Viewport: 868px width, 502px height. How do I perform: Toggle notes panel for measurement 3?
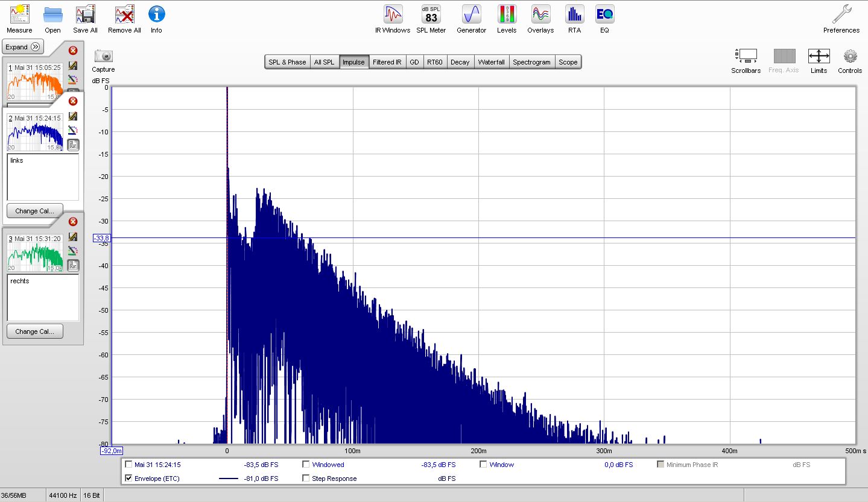(x=73, y=265)
